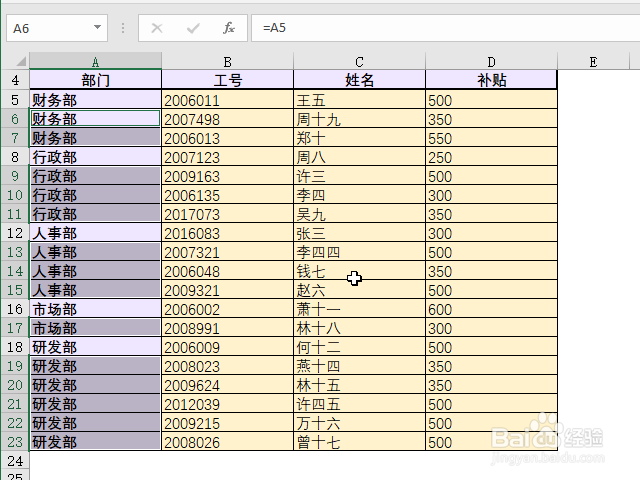
Task: Click the name 林十八
Action: pos(318,328)
